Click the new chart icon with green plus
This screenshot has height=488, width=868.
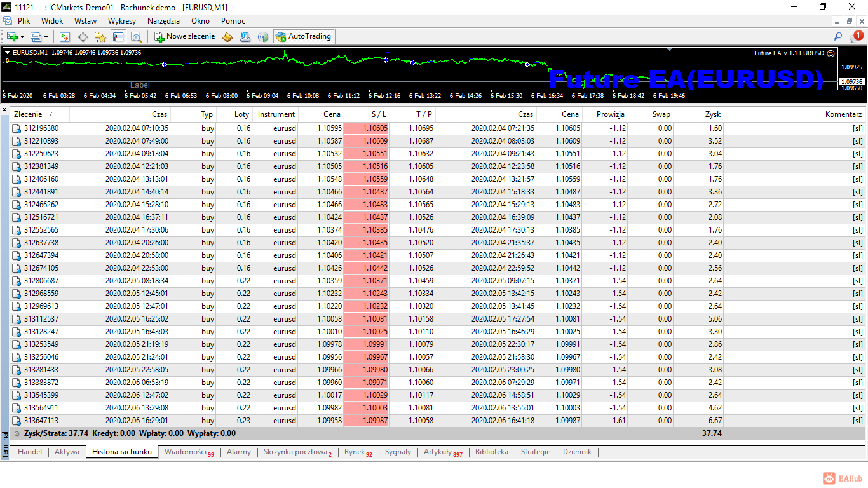click(x=12, y=37)
